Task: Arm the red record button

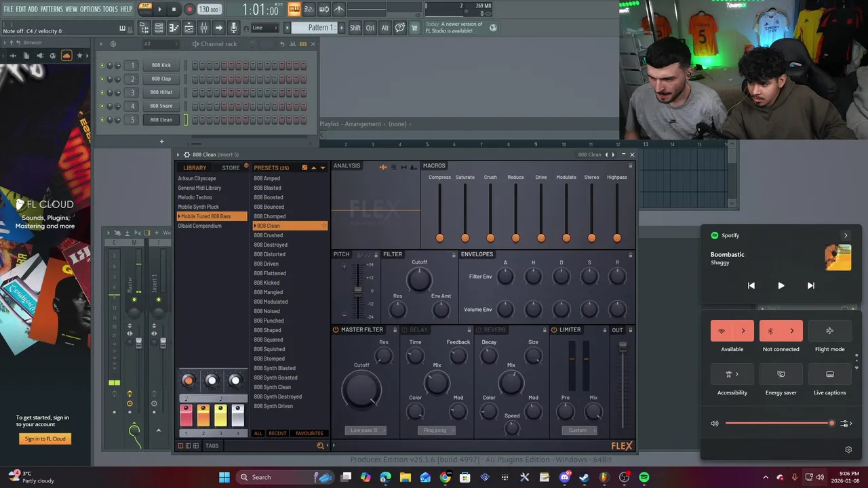Action: pyautogui.click(x=189, y=9)
